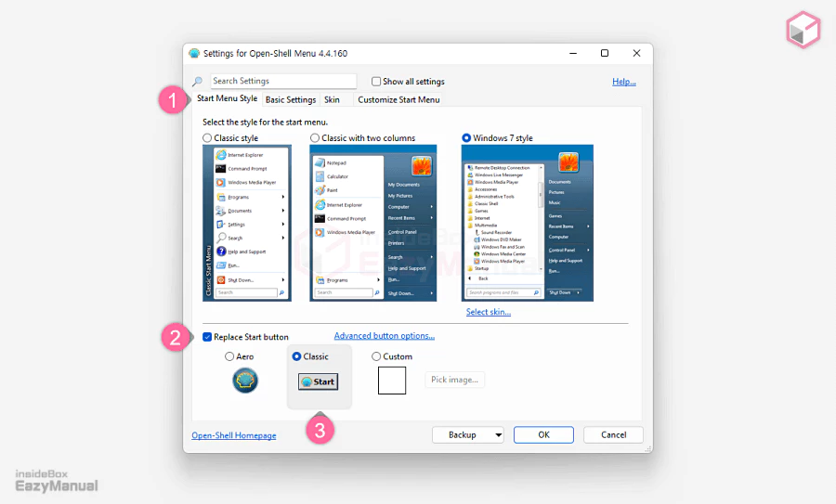Select the Classic style radio button

coord(207,138)
